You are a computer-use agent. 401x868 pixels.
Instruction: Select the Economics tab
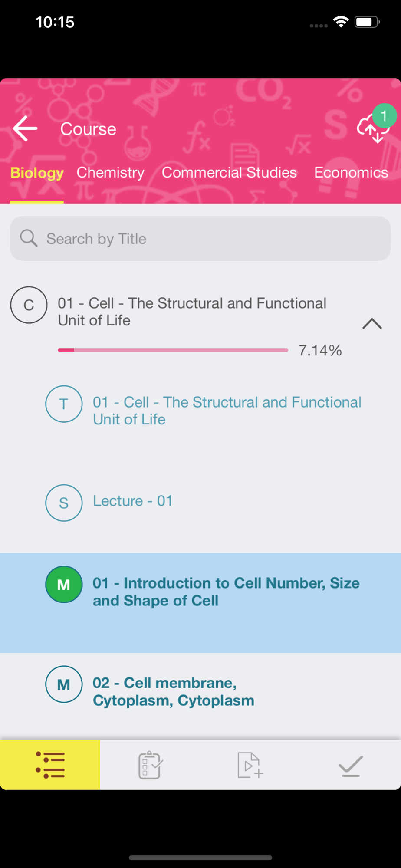point(351,172)
